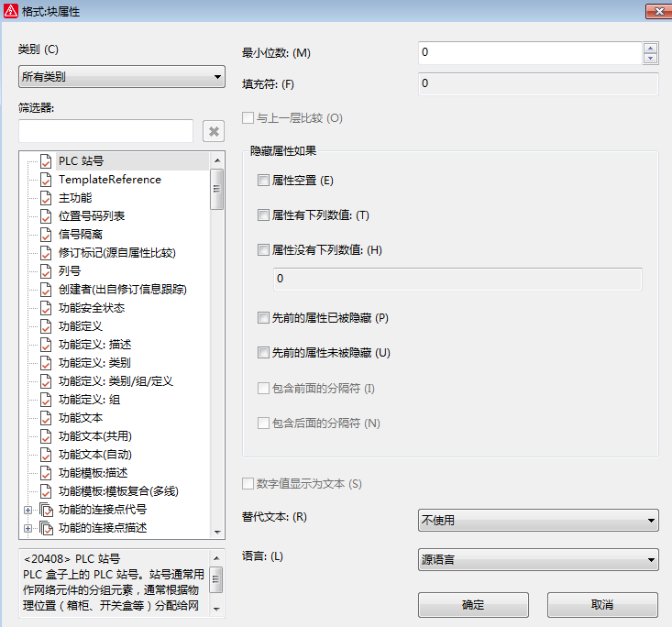Toggle the 属性有下列数值 checkbox
Screen dimensions: 672x627
tap(264, 215)
